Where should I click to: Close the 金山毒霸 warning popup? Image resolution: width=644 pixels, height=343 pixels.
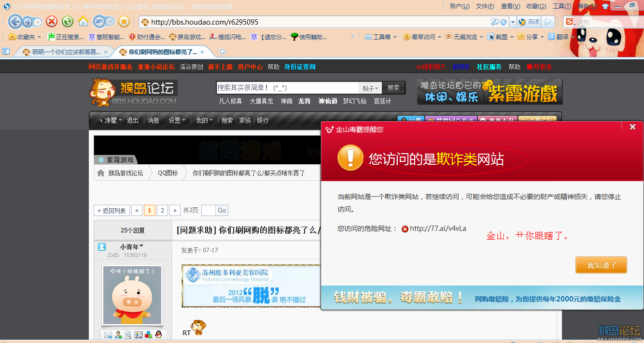(x=632, y=127)
